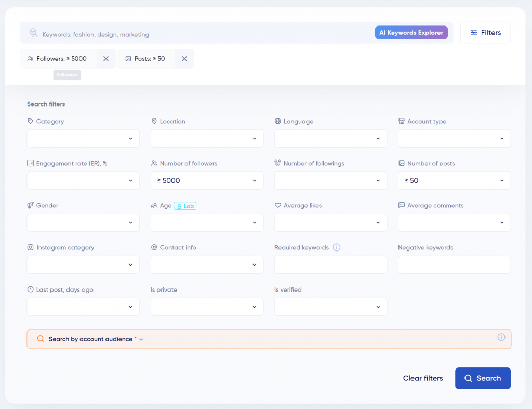Click the Language globe icon
The image size is (532, 409).
277,121
